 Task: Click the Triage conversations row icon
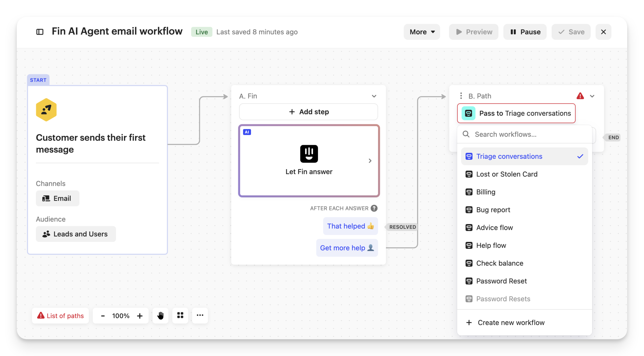tap(469, 156)
